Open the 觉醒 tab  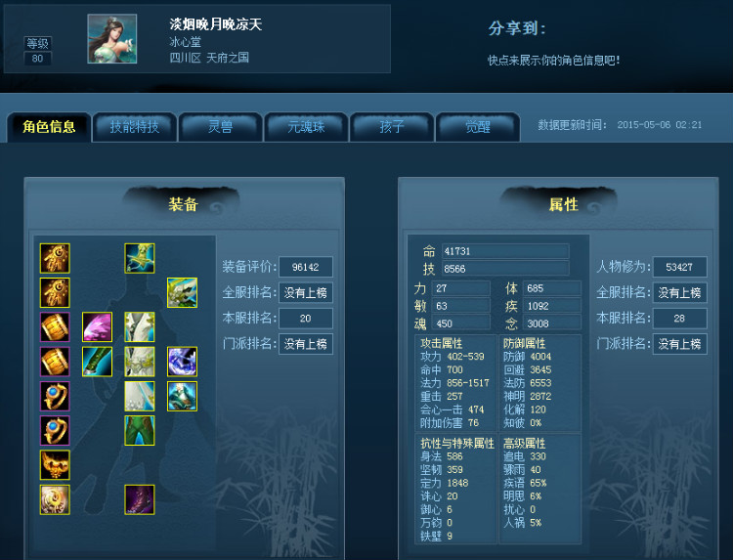(x=478, y=127)
